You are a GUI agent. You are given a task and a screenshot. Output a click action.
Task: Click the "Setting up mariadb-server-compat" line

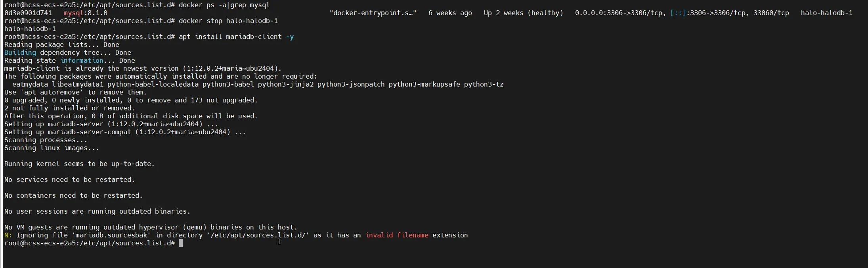coord(125,132)
